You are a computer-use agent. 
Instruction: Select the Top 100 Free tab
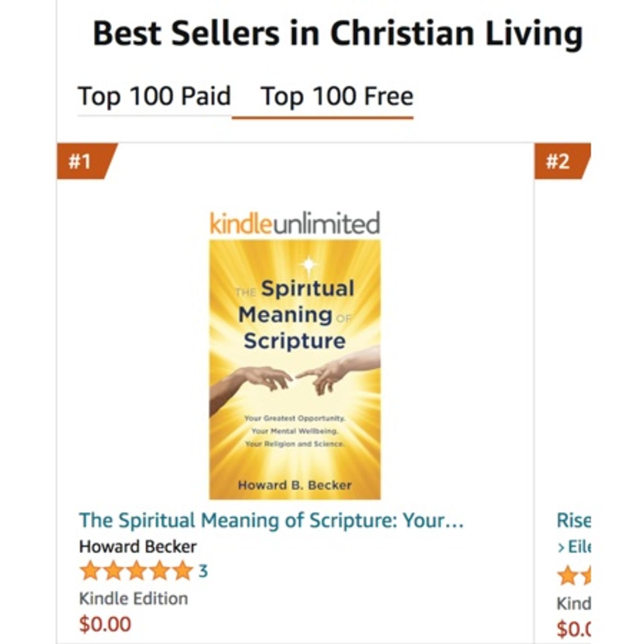[x=337, y=97]
